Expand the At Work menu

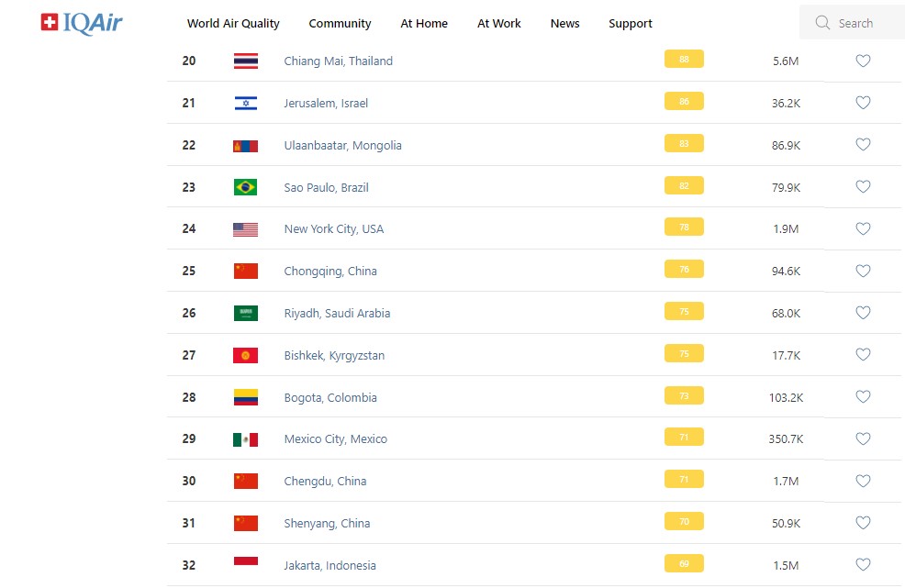499,24
